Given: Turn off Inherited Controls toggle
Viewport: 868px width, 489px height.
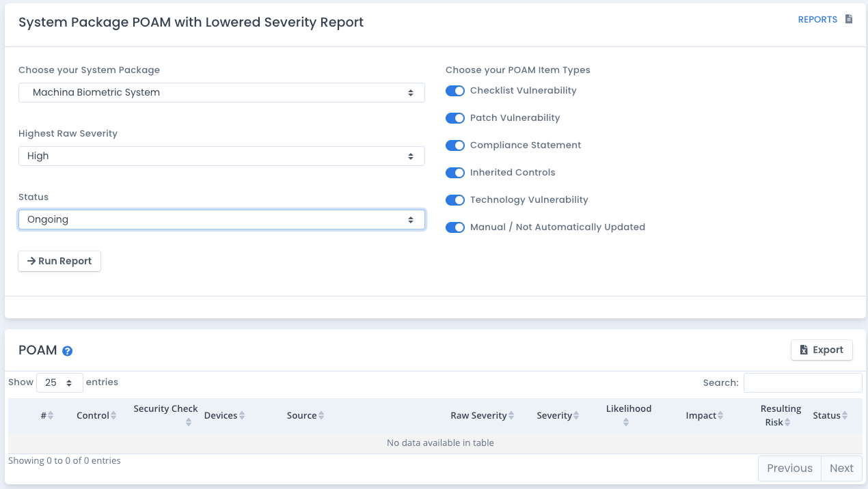Looking at the screenshot, I should tap(455, 173).
